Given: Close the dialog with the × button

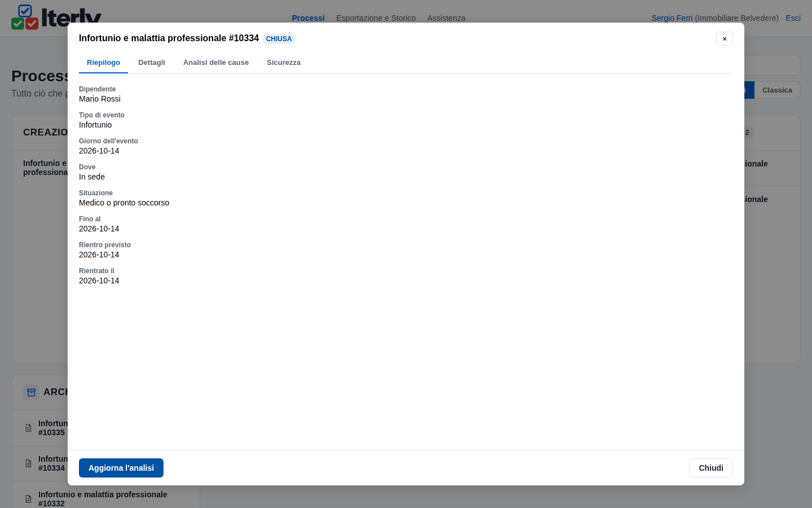Looking at the screenshot, I should coord(725,38).
